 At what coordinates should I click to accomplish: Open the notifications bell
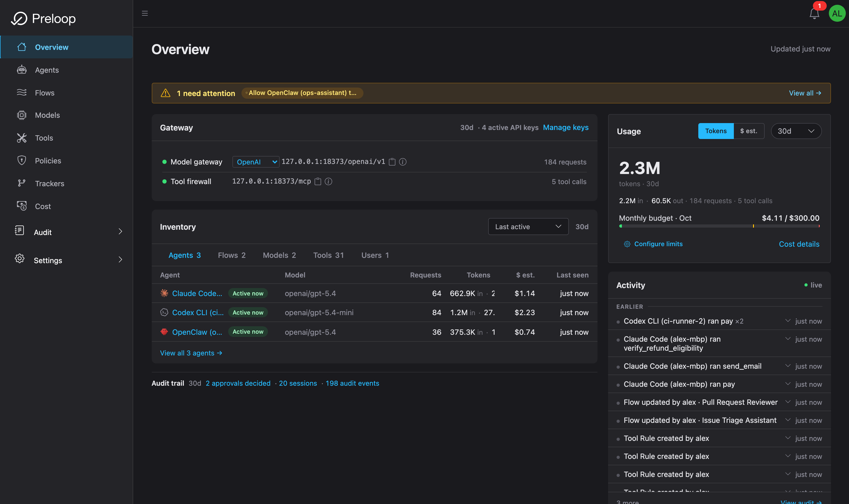coord(814,13)
